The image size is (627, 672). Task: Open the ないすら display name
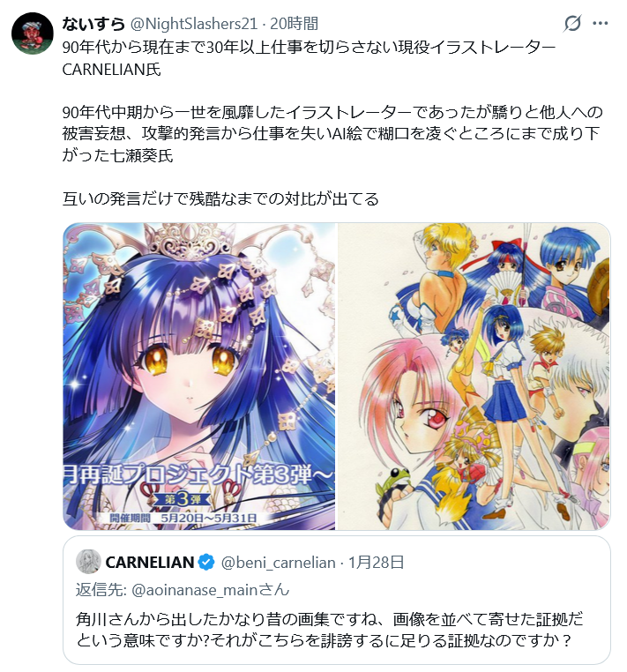click(x=93, y=24)
